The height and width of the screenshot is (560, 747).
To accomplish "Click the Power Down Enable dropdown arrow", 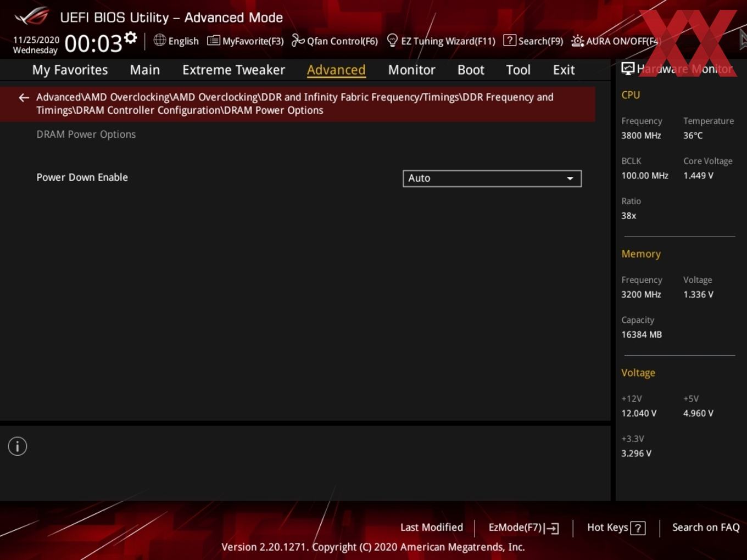I will (570, 178).
